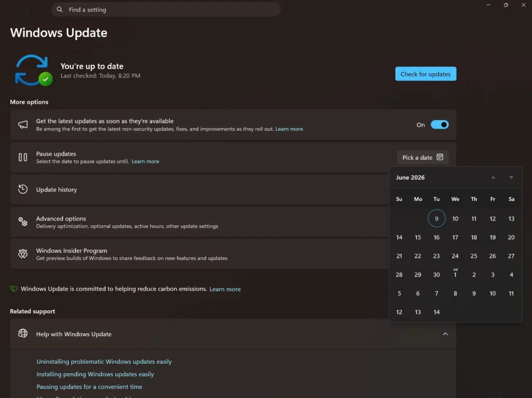Select June 10 in calendar

455,218
